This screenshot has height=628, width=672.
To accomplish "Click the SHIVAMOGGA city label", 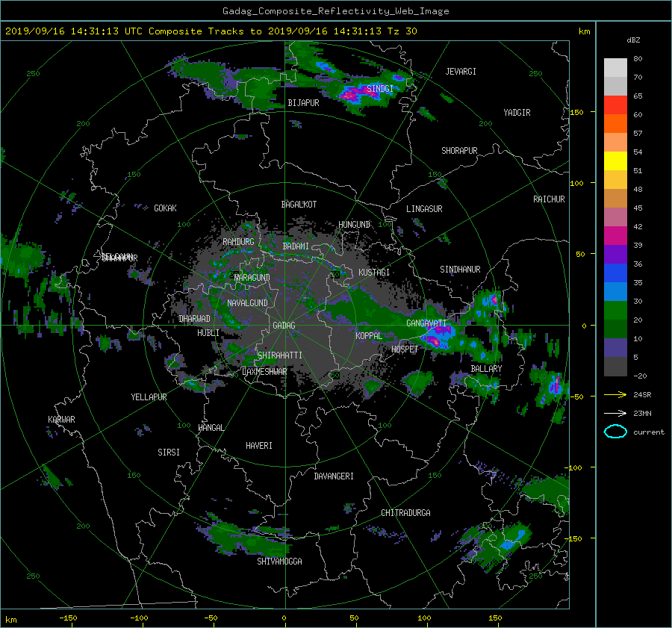I will click(279, 561).
